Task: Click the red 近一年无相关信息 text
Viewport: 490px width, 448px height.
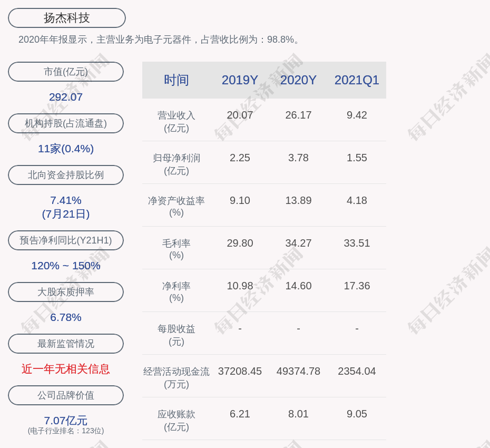Action: (x=66, y=369)
